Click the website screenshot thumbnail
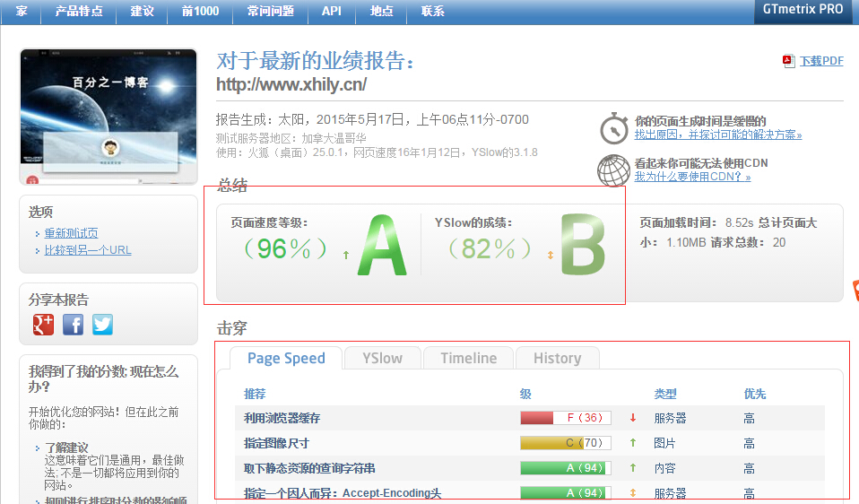 click(x=108, y=117)
